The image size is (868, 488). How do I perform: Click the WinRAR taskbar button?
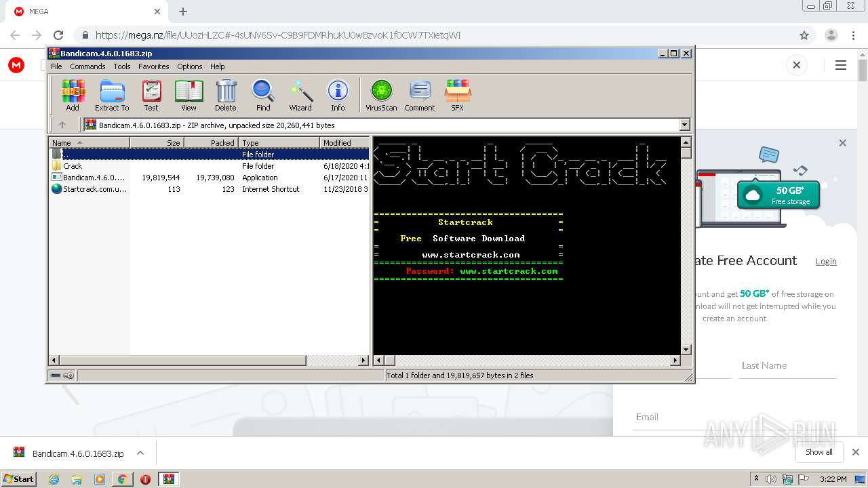point(168,479)
